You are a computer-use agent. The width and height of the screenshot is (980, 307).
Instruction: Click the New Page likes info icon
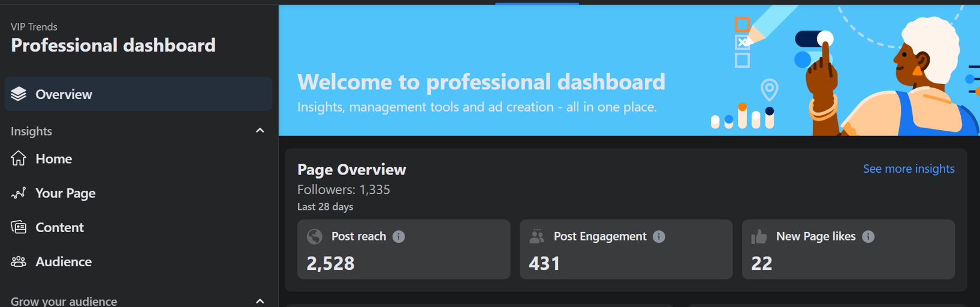click(868, 237)
